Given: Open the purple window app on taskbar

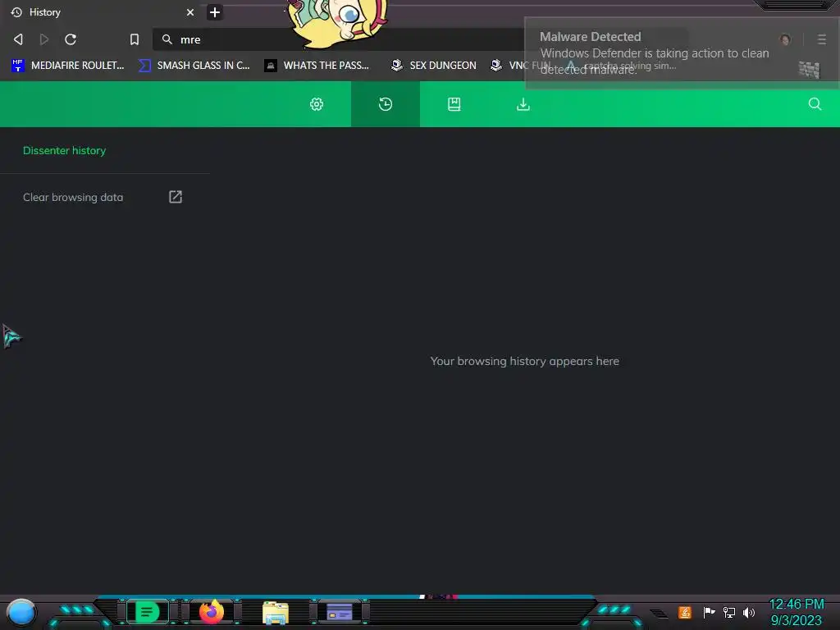Looking at the screenshot, I should 339,612.
